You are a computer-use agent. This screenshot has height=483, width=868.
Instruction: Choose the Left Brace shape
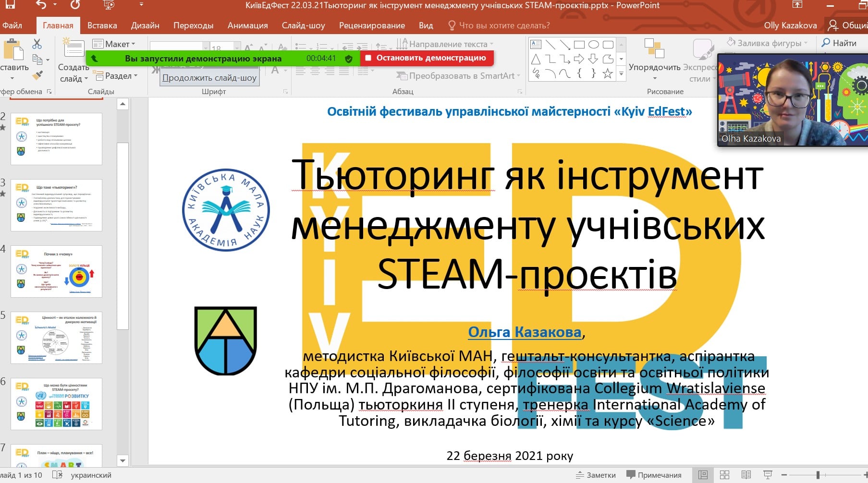tap(579, 73)
